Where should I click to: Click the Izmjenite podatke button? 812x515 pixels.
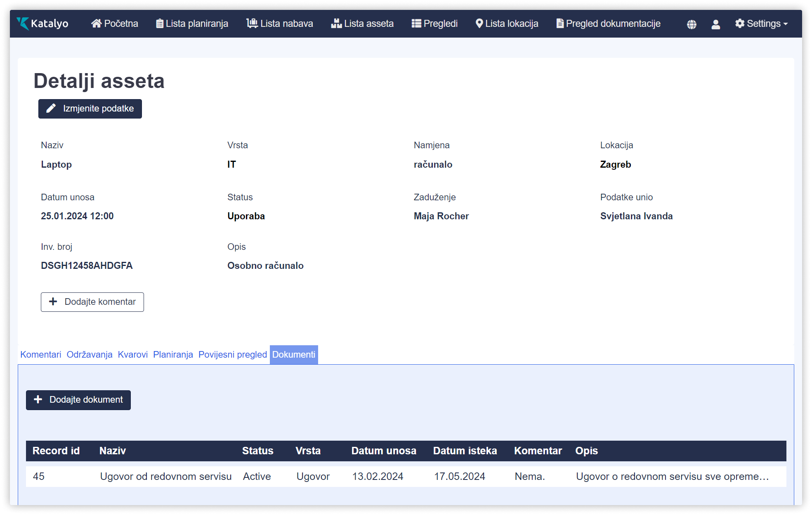coord(90,109)
